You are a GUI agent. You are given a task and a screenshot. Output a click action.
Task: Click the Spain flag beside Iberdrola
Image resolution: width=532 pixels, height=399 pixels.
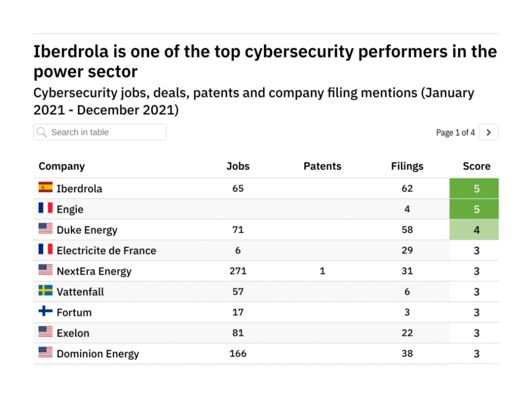pos(46,188)
